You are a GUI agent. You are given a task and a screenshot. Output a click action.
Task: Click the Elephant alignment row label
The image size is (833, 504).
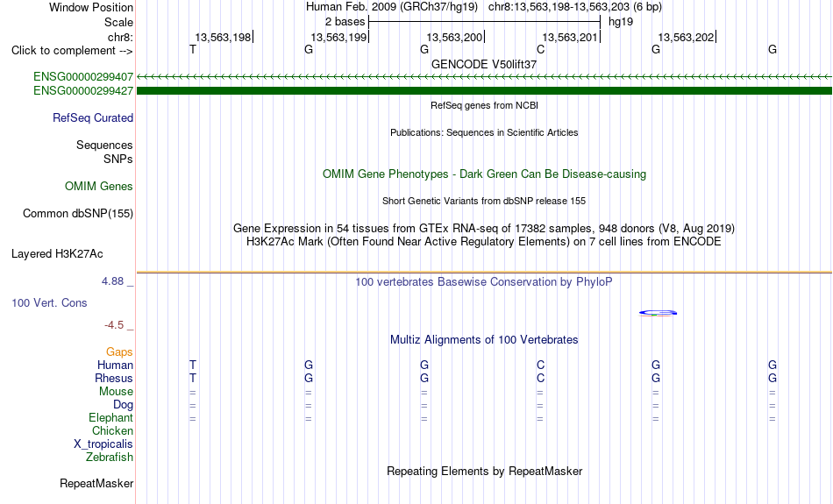coord(110,418)
